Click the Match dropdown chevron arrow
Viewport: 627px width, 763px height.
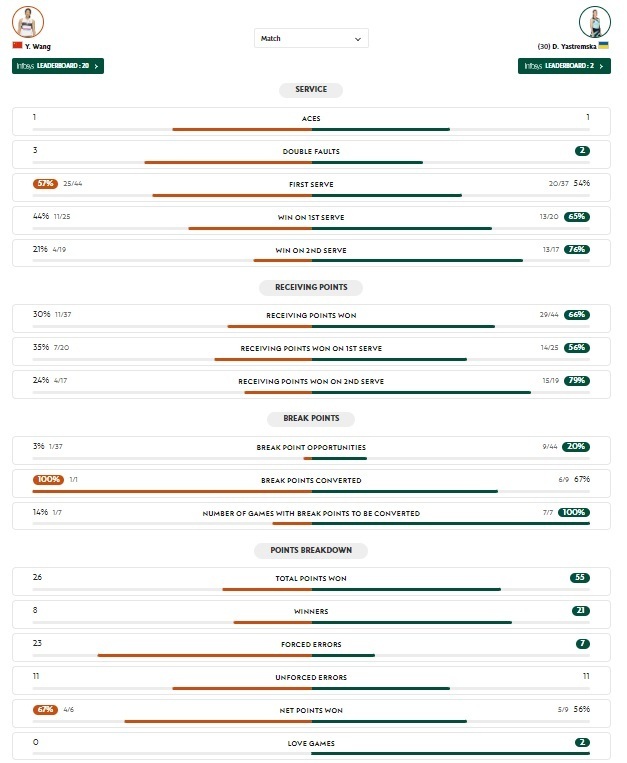tap(358, 39)
